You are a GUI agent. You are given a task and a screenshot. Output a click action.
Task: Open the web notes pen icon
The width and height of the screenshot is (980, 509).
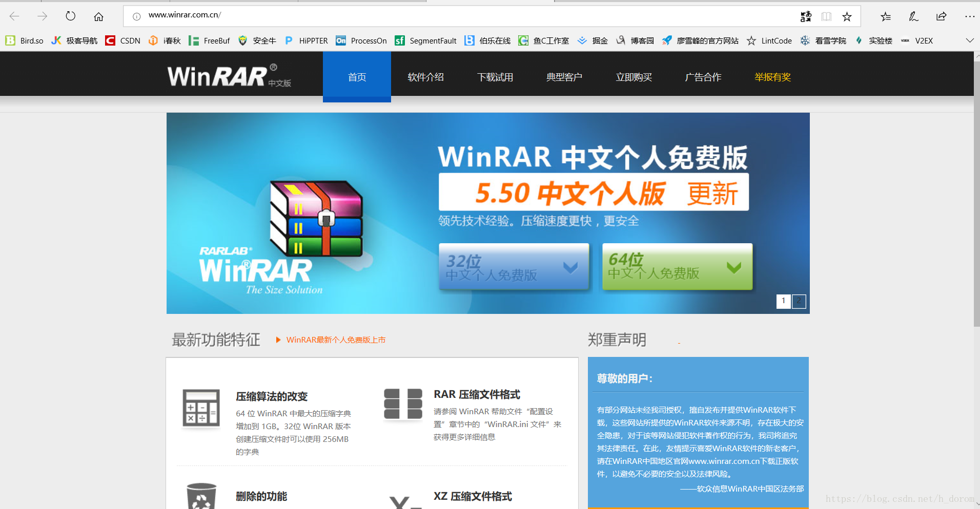913,16
